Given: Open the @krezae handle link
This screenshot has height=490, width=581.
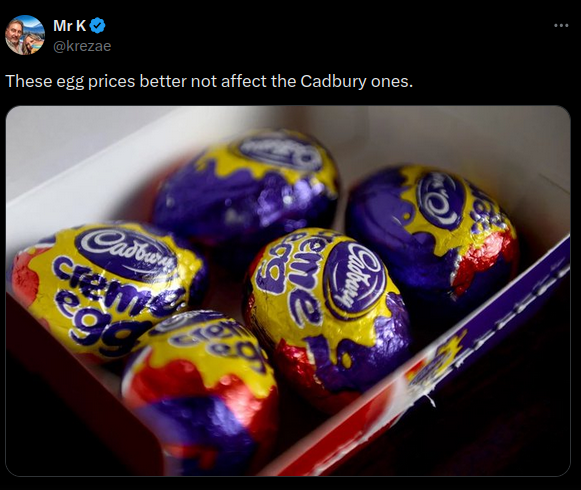Looking at the screenshot, I should pyautogui.click(x=82, y=46).
